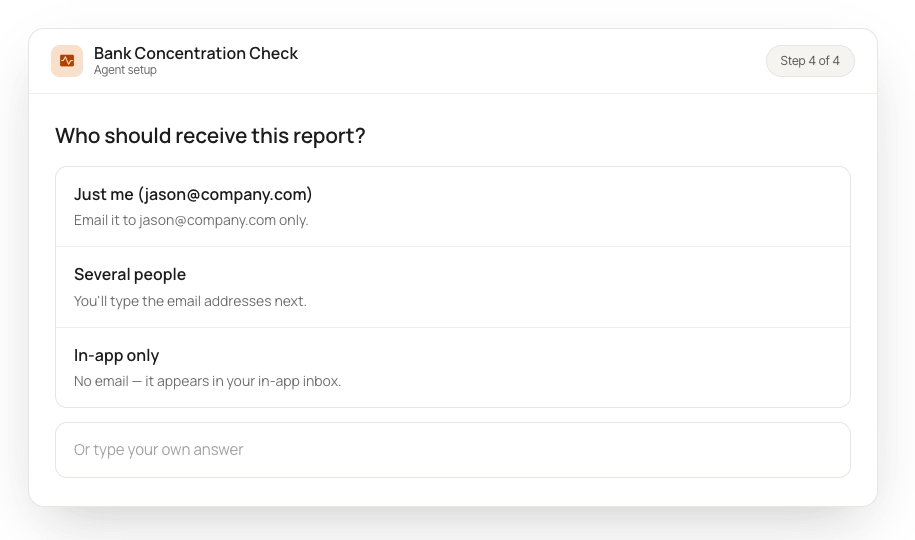Select the Just me (jason@company.com) option

coord(453,207)
